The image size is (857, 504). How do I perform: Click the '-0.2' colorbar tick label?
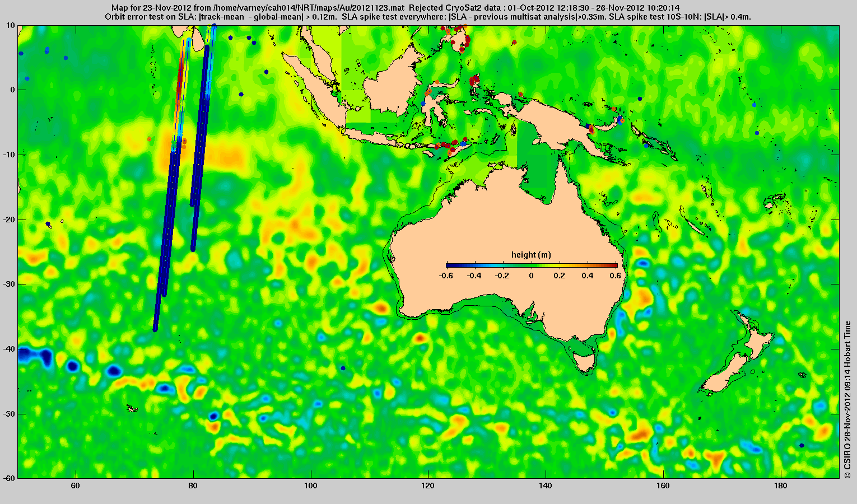503,276
